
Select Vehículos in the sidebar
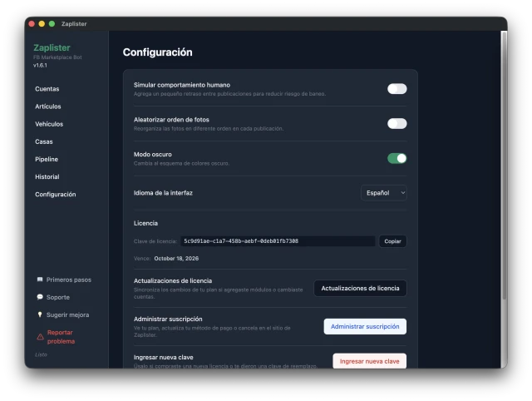pyautogui.click(x=49, y=124)
